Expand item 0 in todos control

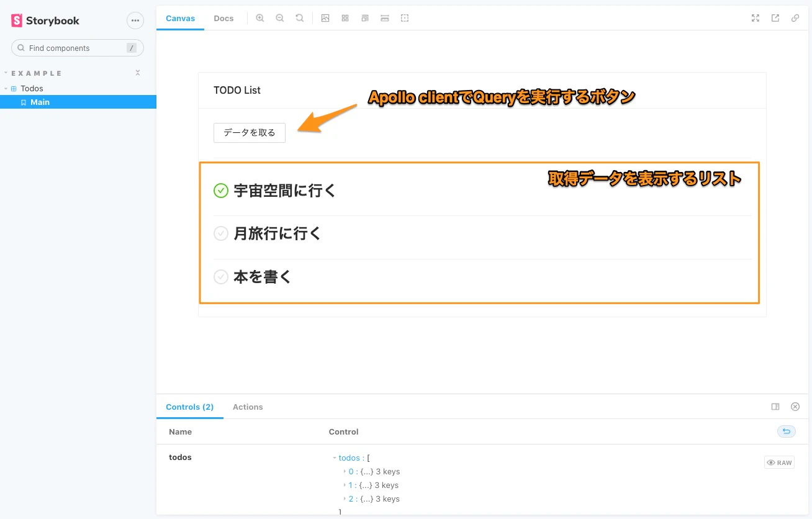(x=345, y=472)
